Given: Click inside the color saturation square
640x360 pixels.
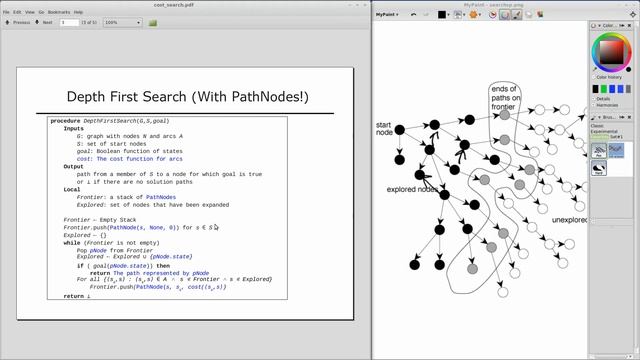Looking at the screenshot, I should (611, 53).
